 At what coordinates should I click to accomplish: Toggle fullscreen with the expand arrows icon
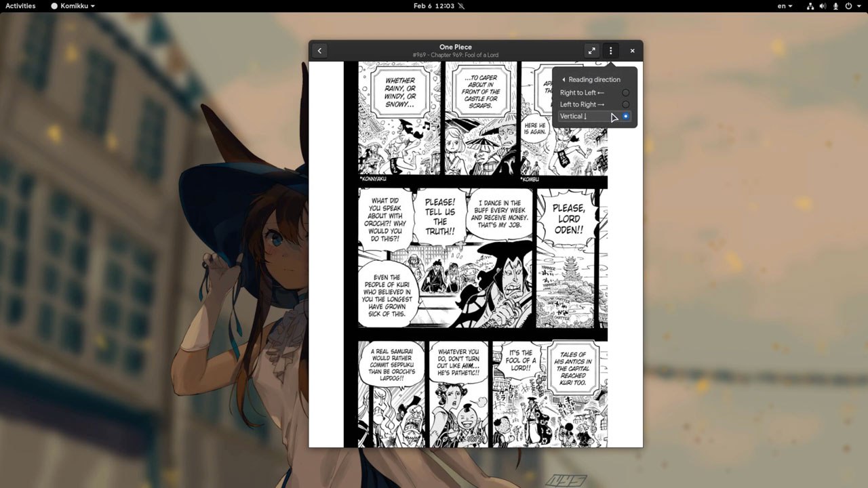pyautogui.click(x=592, y=51)
